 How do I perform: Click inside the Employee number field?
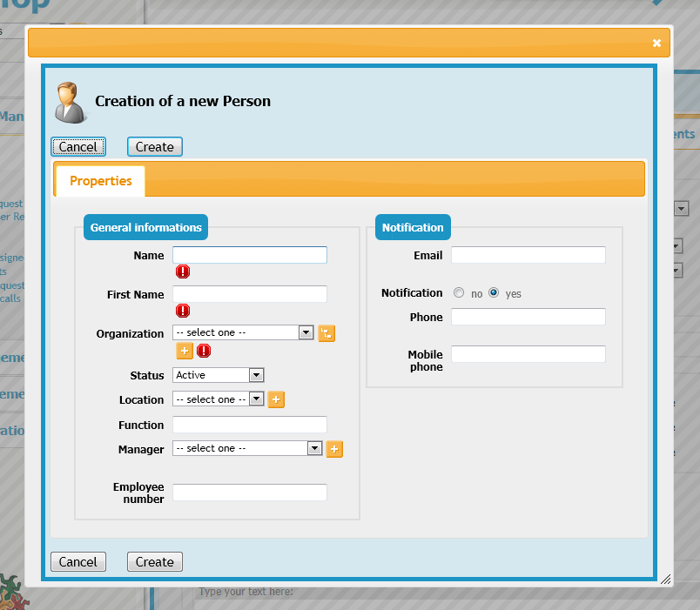pos(249,492)
